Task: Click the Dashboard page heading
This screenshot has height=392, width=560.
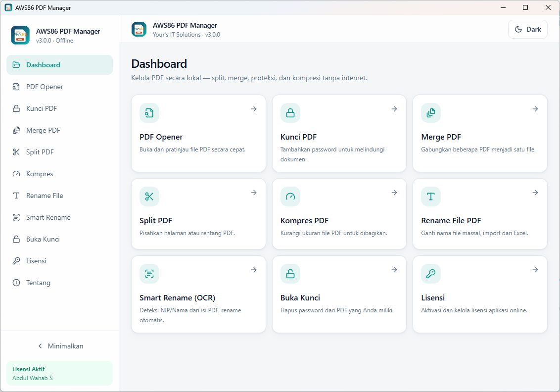Action: pyautogui.click(x=159, y=64)
